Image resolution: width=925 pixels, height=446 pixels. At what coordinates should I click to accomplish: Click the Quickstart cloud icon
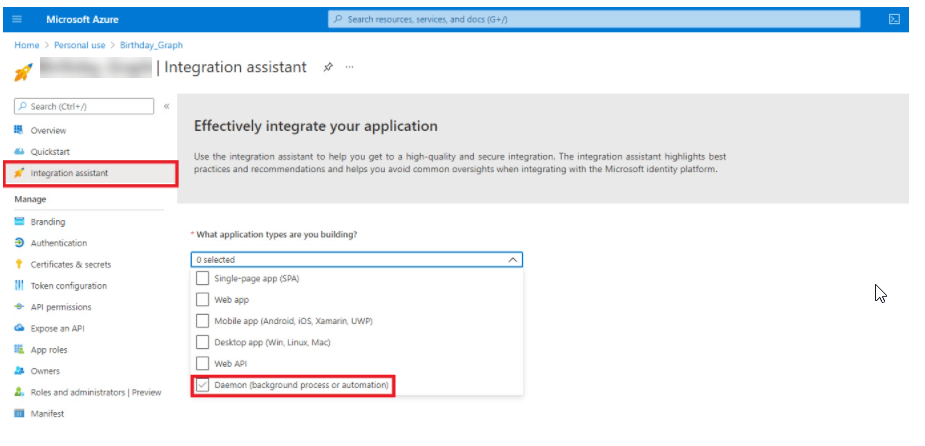(x=19, y=152)
